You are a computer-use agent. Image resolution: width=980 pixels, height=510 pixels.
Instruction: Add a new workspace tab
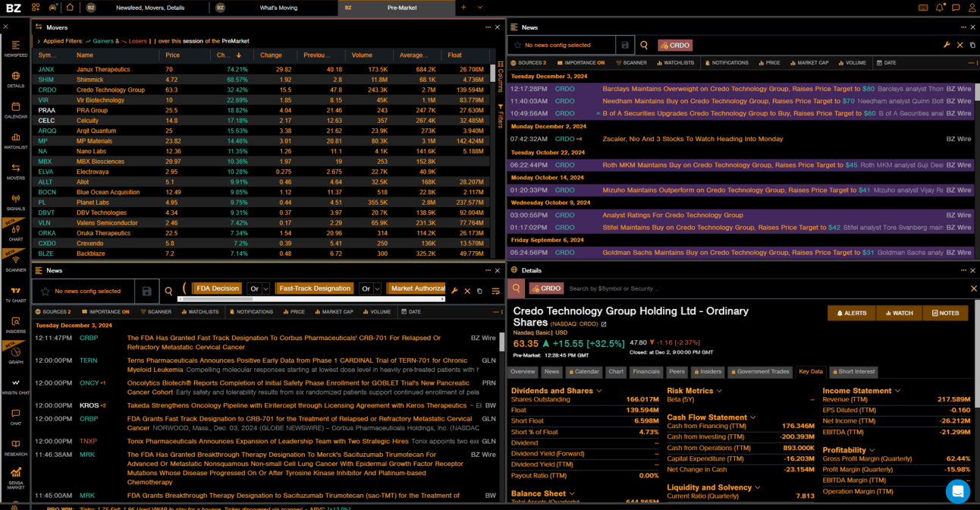463,8
